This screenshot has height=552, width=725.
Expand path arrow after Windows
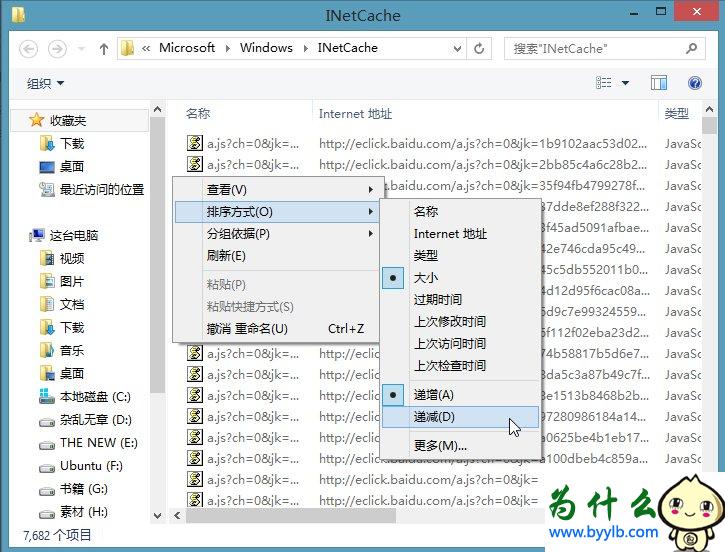306,48
